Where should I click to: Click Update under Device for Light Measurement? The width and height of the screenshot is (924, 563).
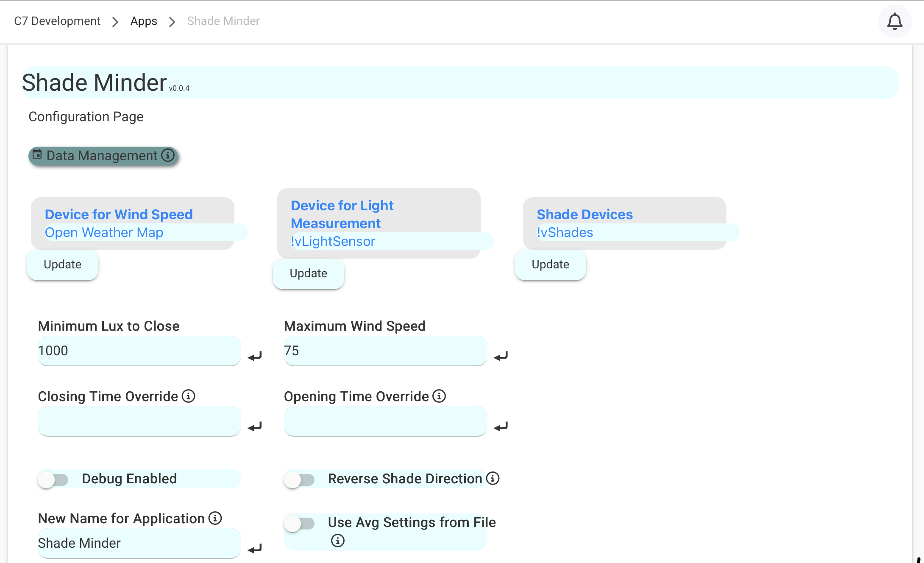[308, 273]
